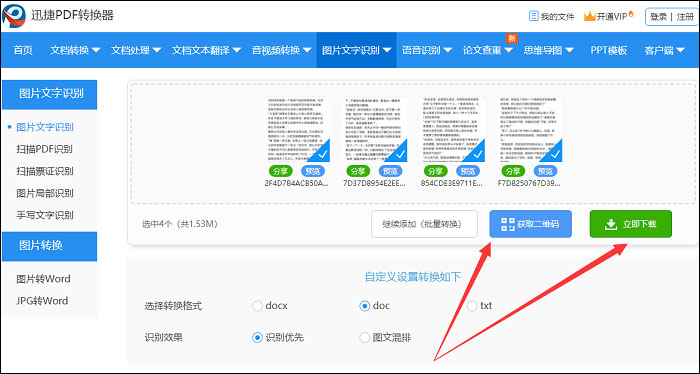Click 继续添加（批量转换）button

coord(424,224)
